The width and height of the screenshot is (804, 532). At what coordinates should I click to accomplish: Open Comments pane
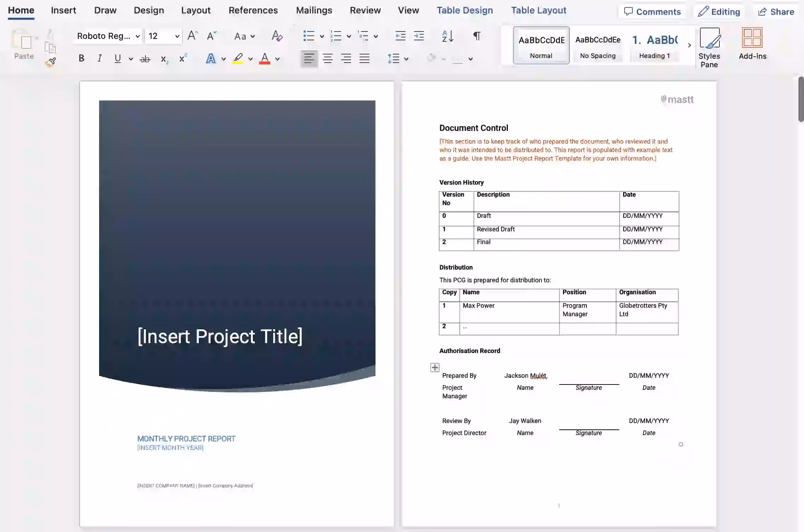652,12
